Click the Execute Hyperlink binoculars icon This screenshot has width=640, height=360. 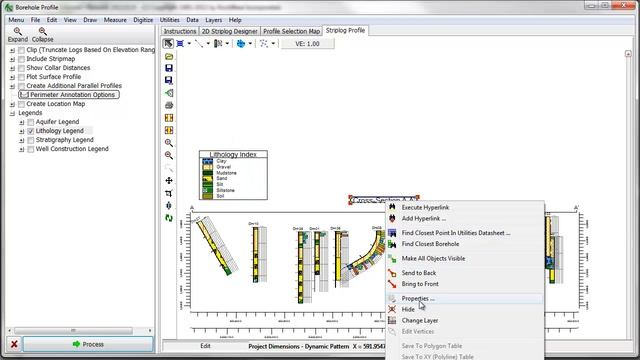392,207
